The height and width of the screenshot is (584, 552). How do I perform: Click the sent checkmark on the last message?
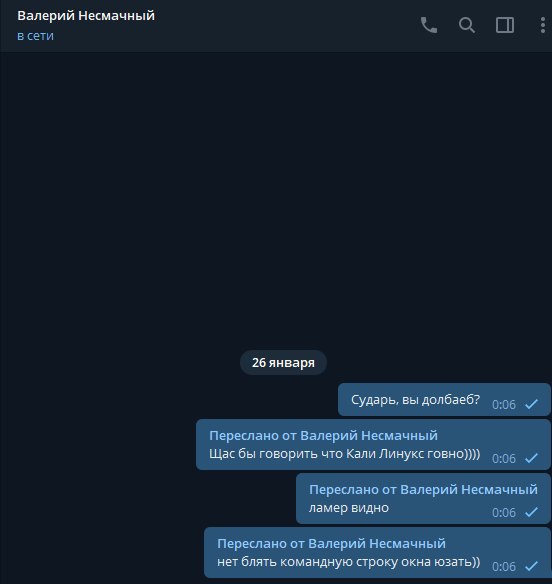(532, 566)
